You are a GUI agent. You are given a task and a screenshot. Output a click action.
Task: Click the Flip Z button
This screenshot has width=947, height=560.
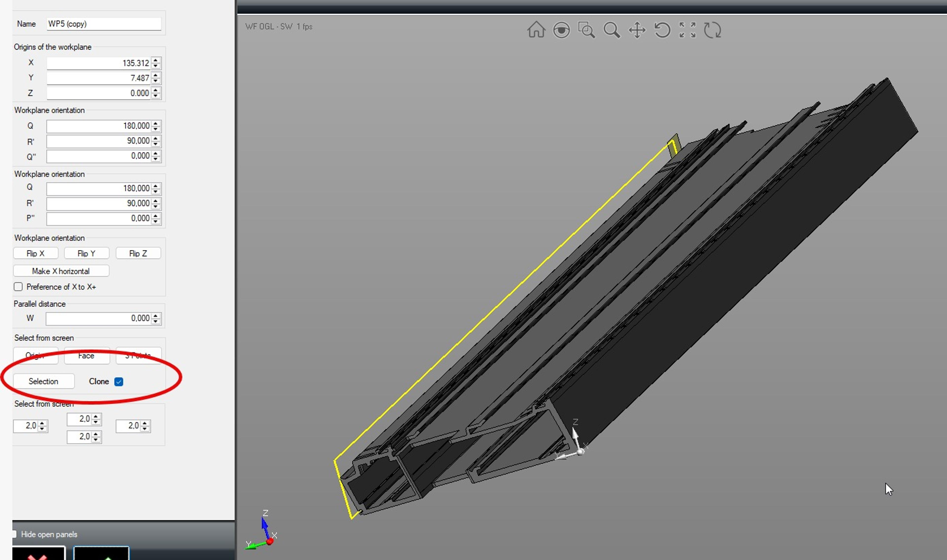click(x=138, y=253)
